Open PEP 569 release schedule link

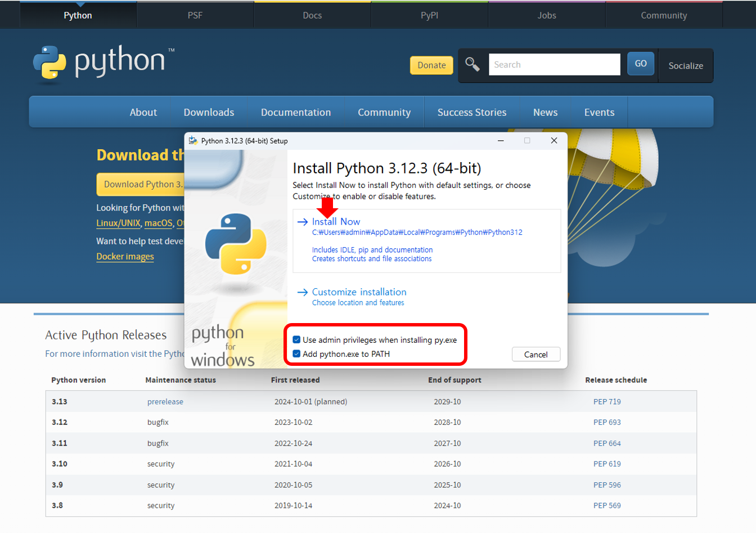607,505
